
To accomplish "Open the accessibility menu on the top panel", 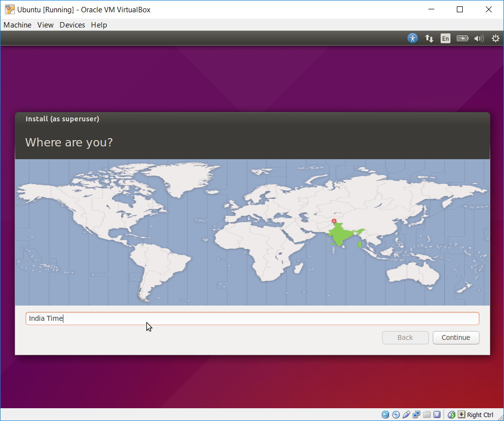I will 412,38.
